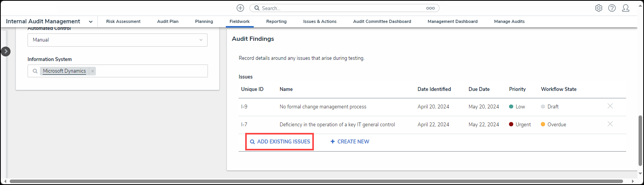Image resolution: width=644 pixels, height=185 pixels.
Task: Remove Microsoft Dynamics tag with its x
Action: tap(92, 71)
